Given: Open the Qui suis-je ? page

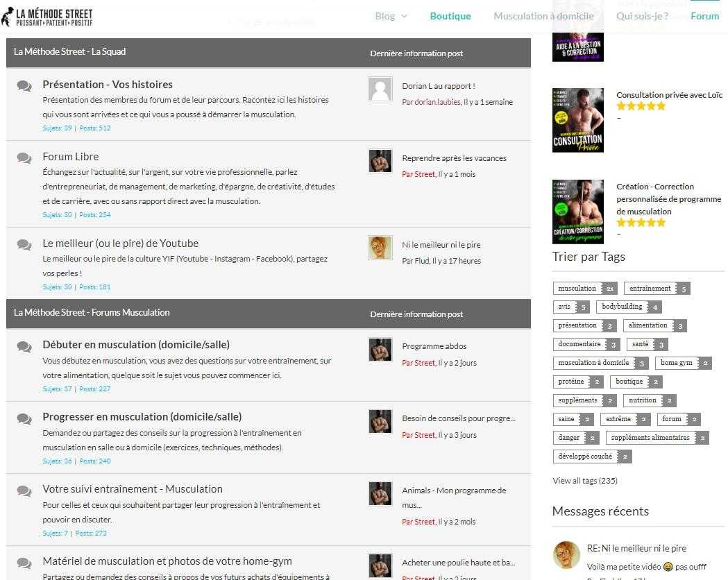Looking at the screenshot, I should (642, 16).
